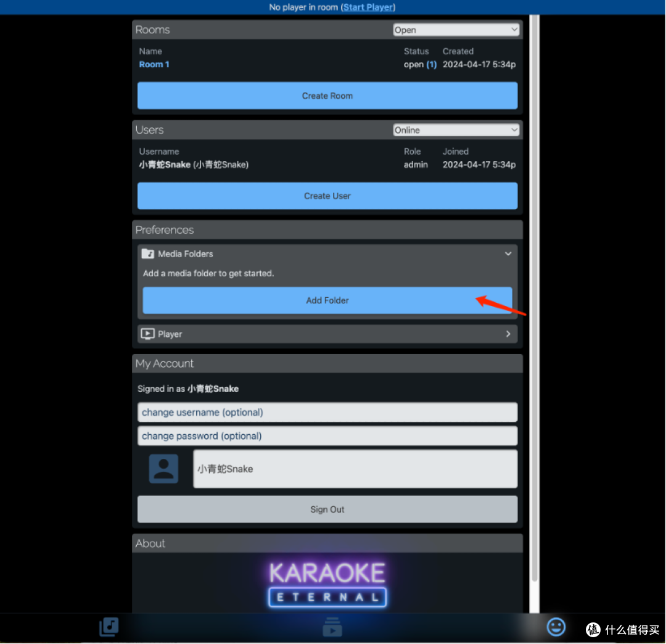Click the Preferences panel header

(x=327, y=230)
